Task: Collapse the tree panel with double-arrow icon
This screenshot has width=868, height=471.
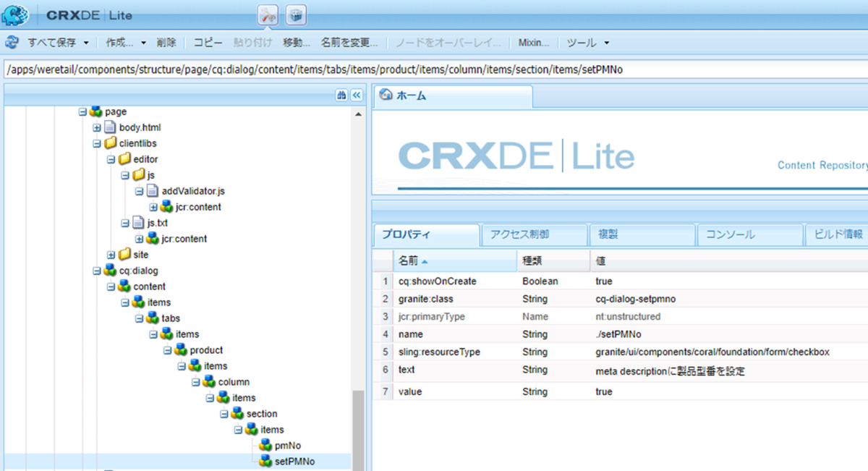Action: (x=356, y=96)
